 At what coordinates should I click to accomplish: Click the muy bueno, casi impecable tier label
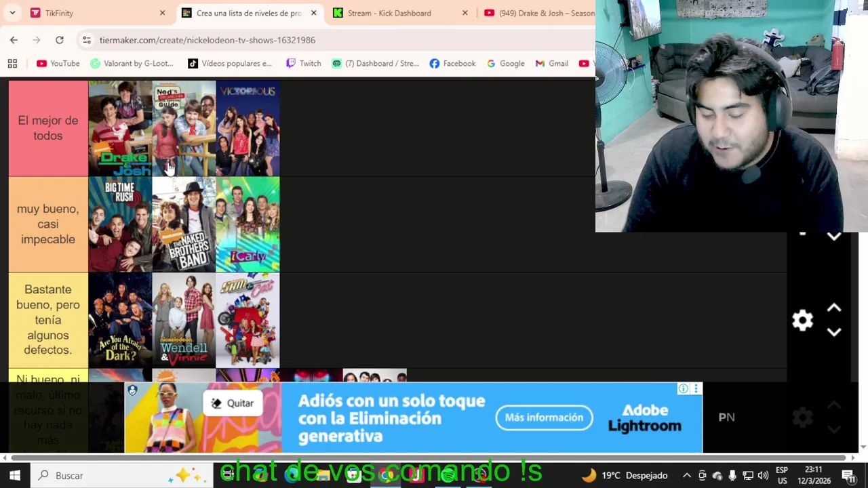pos(48,224)
